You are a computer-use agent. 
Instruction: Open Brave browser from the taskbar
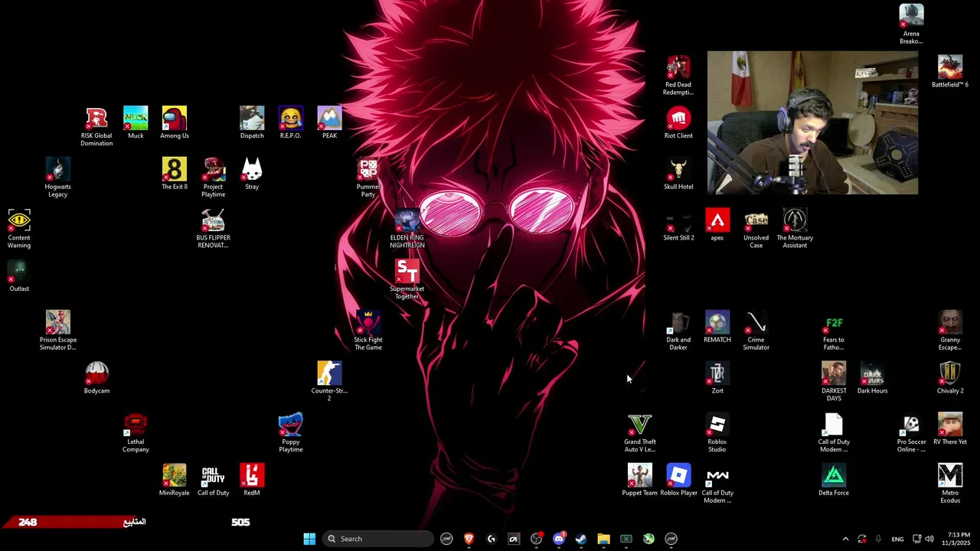469,539
